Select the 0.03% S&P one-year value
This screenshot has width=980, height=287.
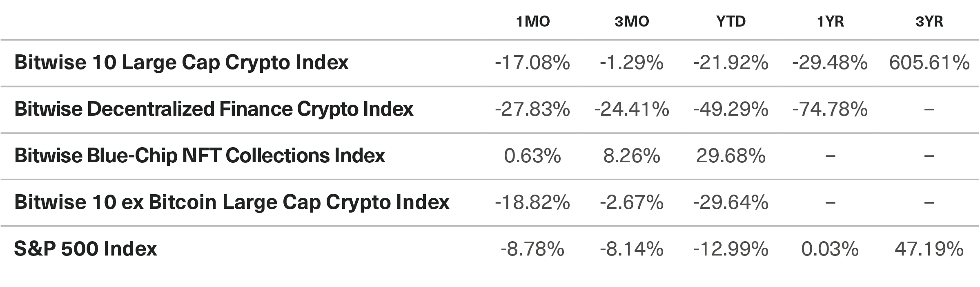(830, 249)
